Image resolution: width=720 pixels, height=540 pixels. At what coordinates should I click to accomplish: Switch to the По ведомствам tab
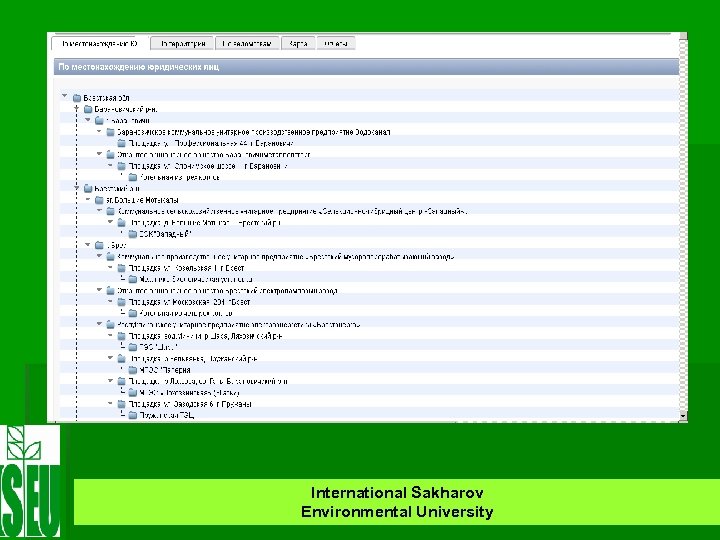[x=247, y=44]
